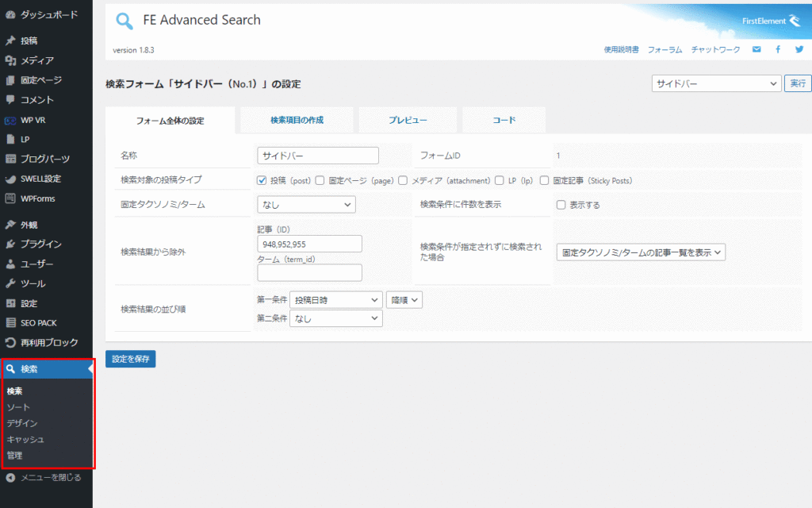The width and height of the screenshot is (812, 508).
Task: Click the collapse arrow icon for メニューを閉じる
Action: click(10, 477)
